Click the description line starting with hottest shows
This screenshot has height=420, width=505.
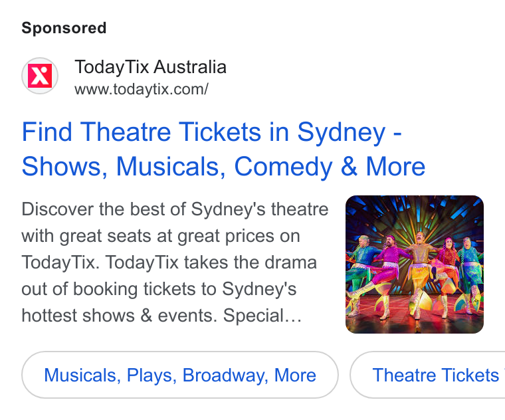point(161,316)
